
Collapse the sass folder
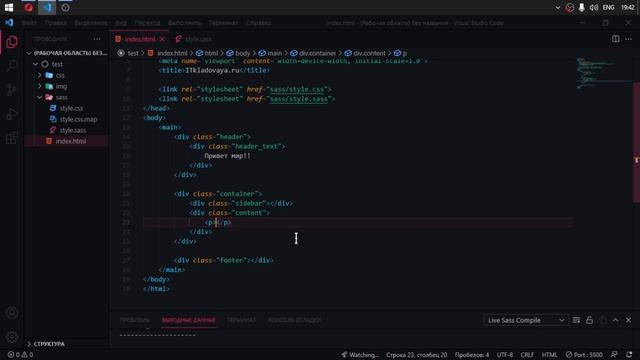coord(67,97)
